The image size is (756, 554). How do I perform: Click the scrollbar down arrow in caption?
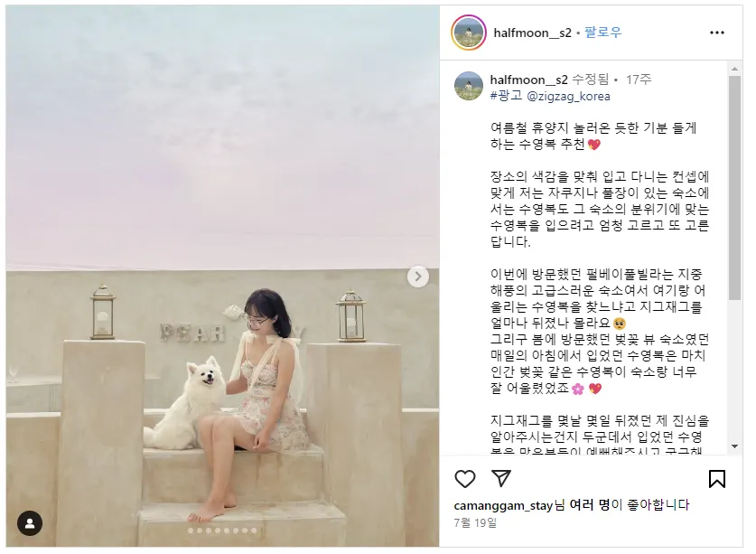[x=735, y=446]
